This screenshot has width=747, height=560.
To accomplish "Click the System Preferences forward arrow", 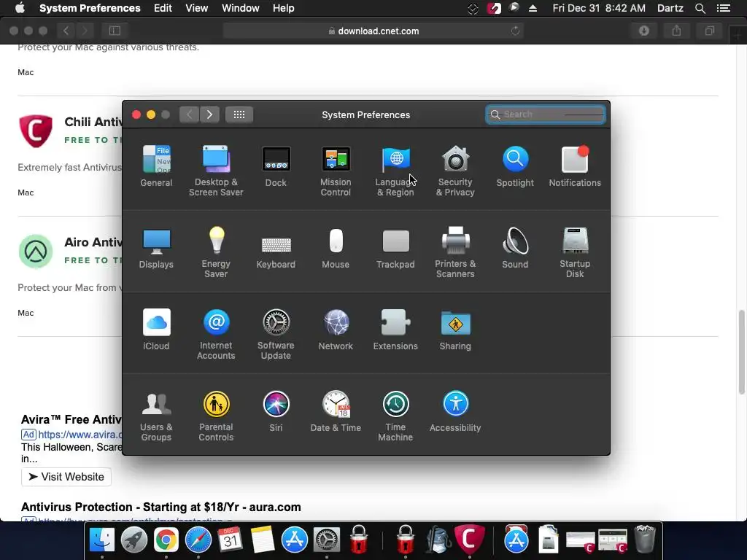I will tap(209, 114).
